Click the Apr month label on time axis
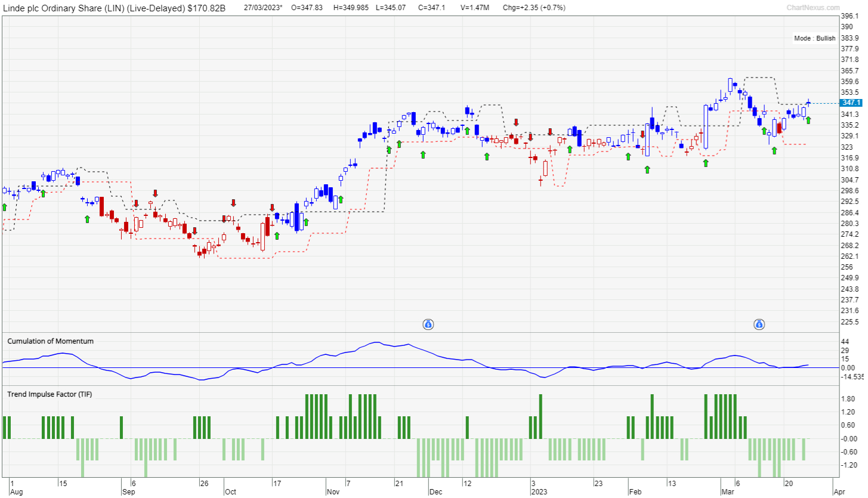The image size is (868, 498). click(x=839, y=493)
